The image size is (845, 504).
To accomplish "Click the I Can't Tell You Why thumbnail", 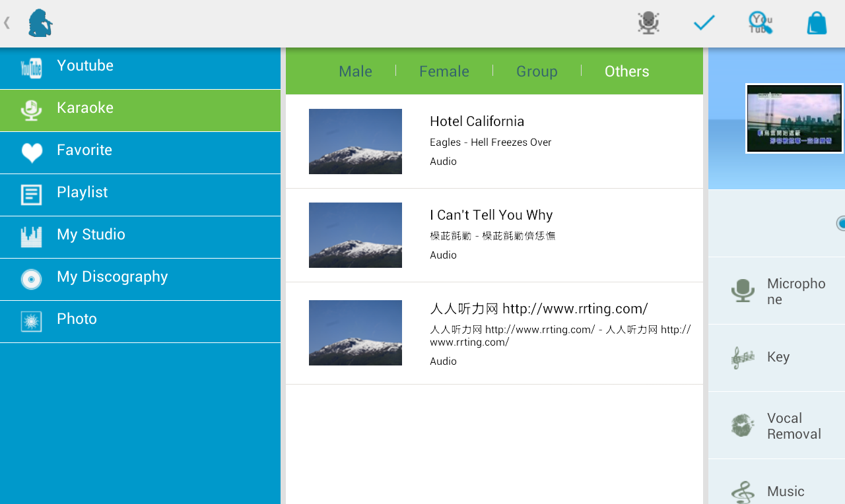I will point(355,235).
